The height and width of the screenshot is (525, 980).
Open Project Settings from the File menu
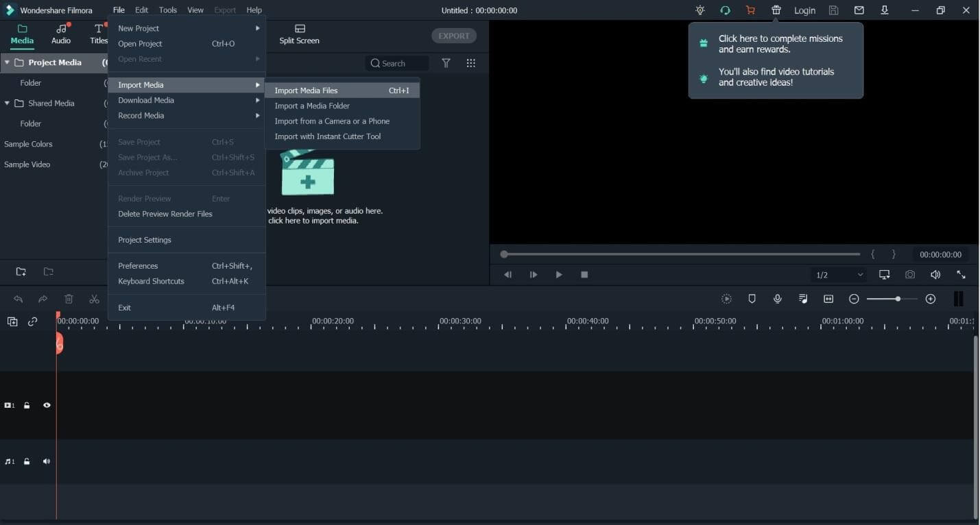click(x=187, y=240)
